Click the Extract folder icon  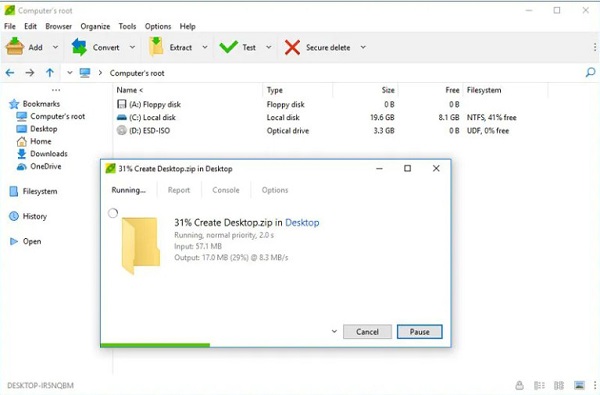coord(156,47)
